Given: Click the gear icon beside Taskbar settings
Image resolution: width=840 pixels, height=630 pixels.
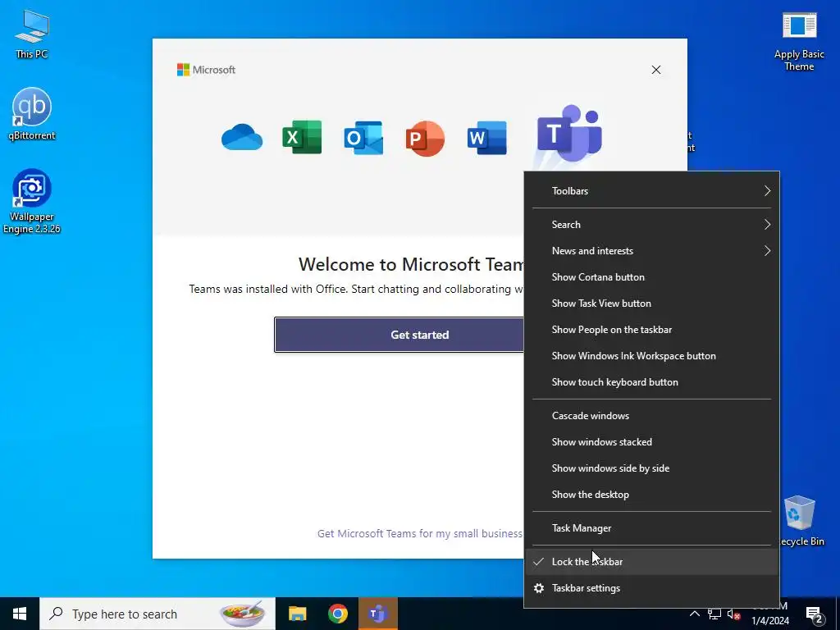Looking at the screenshot, I should (x=539, y=587).
